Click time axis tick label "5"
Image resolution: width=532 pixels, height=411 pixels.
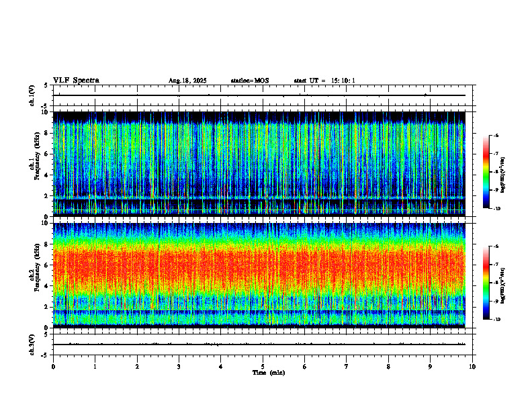pyautogui.click(x=263, y=367)
